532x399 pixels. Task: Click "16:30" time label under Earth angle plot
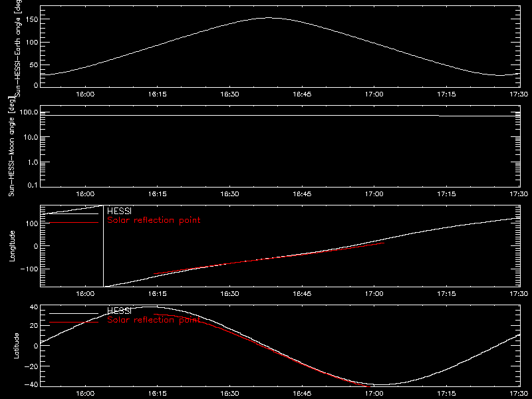[229, 94]
